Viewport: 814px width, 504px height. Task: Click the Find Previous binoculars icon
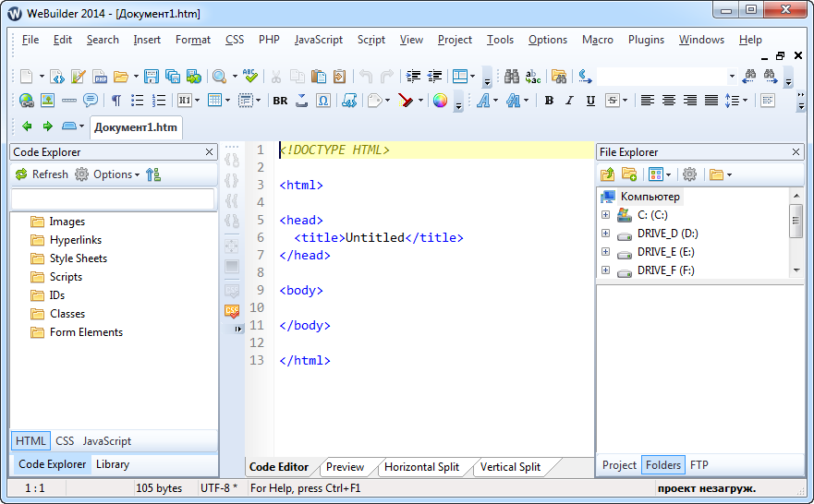pos(749,77)
